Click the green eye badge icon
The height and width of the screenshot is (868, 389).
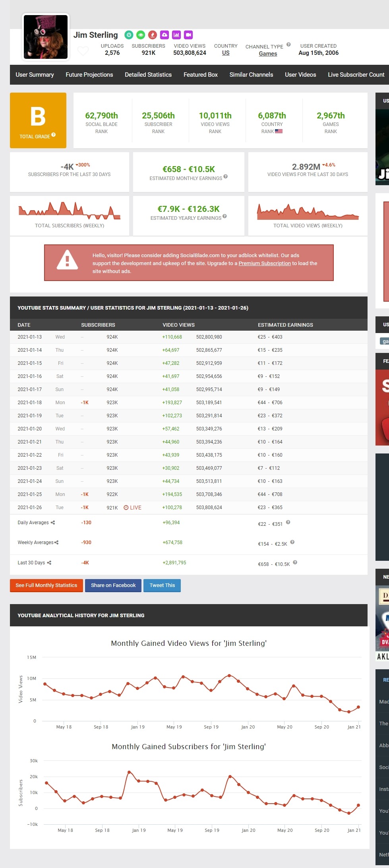141,35
